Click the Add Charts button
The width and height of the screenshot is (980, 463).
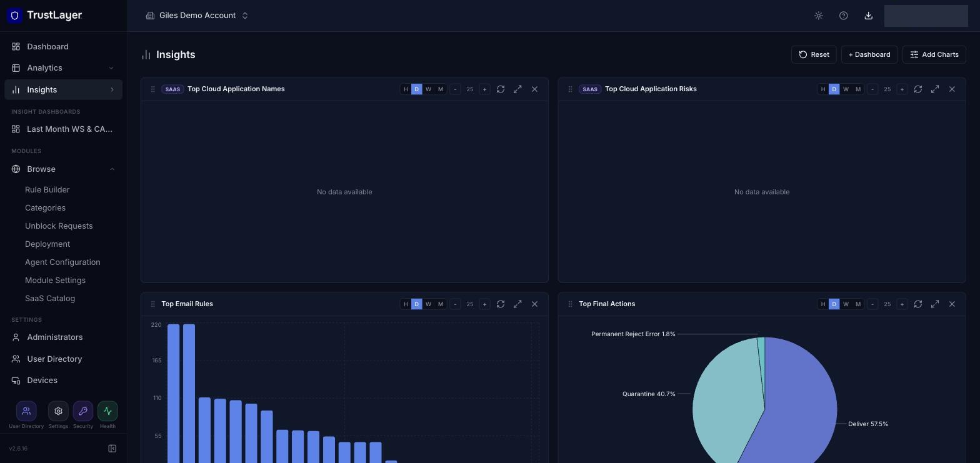(x=934, y=54)
